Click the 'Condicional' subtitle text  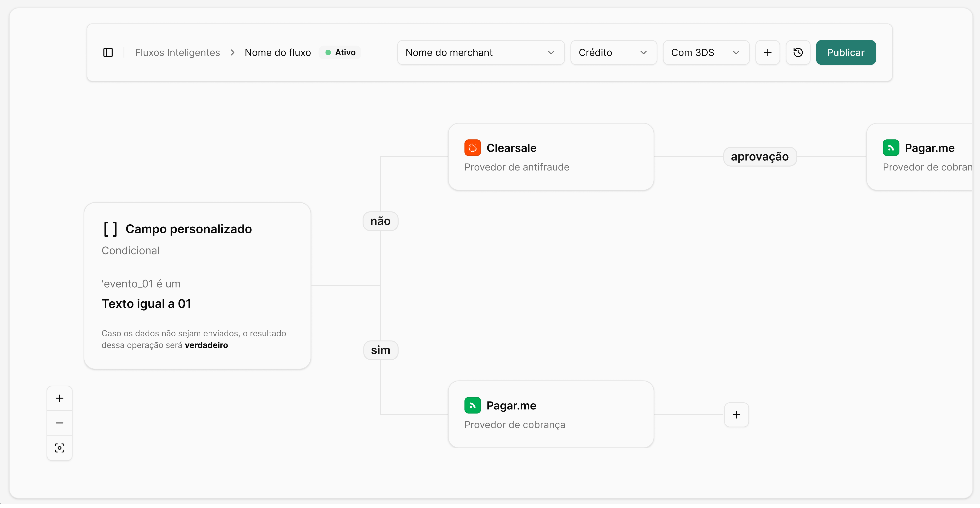point(130,251)
